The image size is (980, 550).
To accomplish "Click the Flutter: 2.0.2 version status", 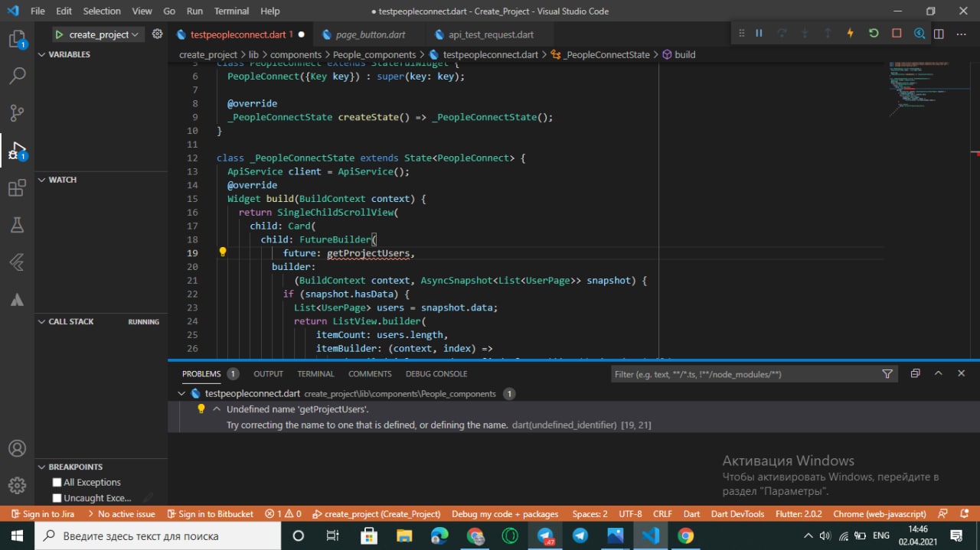I will pyautogui.click(x=799, y=514).
